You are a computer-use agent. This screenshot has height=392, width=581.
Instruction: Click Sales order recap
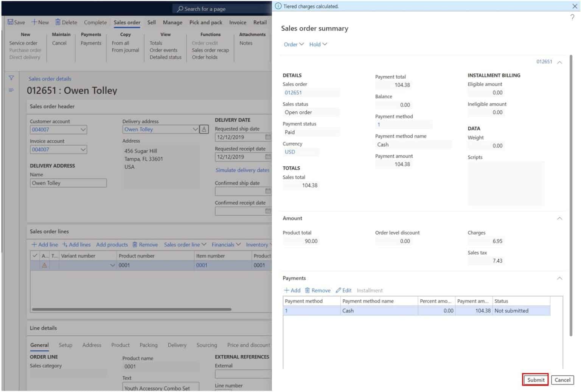(x=210, y=50)
